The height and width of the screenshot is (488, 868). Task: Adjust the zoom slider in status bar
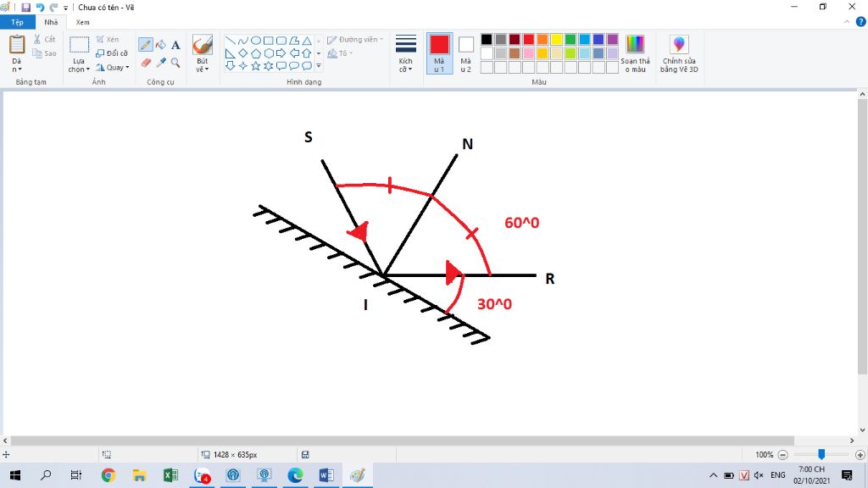click(x=821, y=454)
